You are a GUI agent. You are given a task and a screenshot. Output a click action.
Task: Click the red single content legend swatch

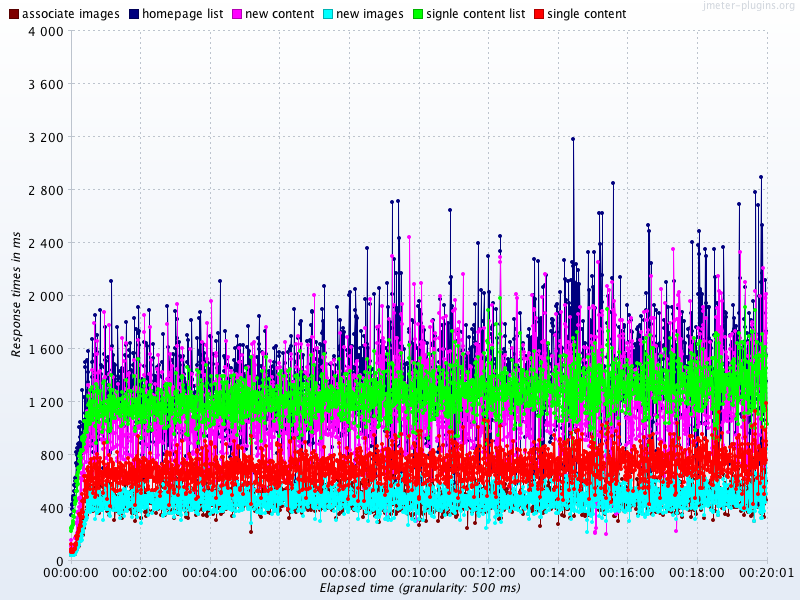point(538,14)
